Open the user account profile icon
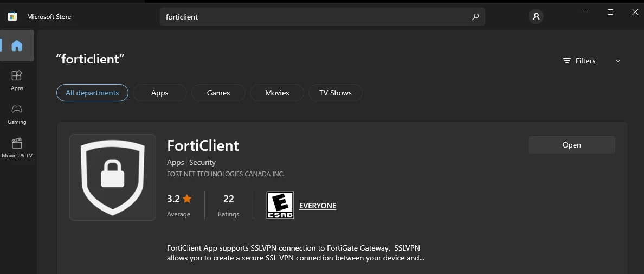Viewport: 644px width, 274px height. (x=536, y=17)
